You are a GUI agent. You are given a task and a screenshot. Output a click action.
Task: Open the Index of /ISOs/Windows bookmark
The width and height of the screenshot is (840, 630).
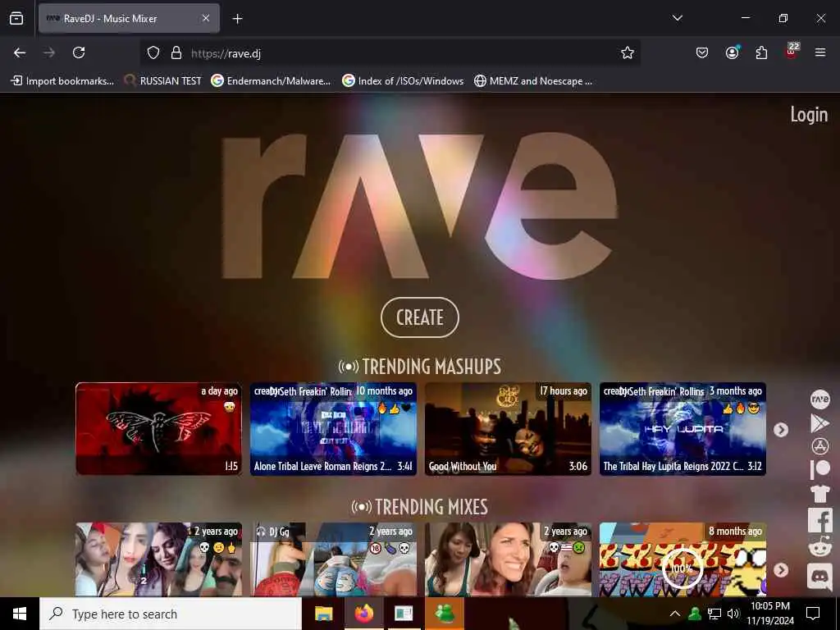pyautogui.click(x=403, y=81)
